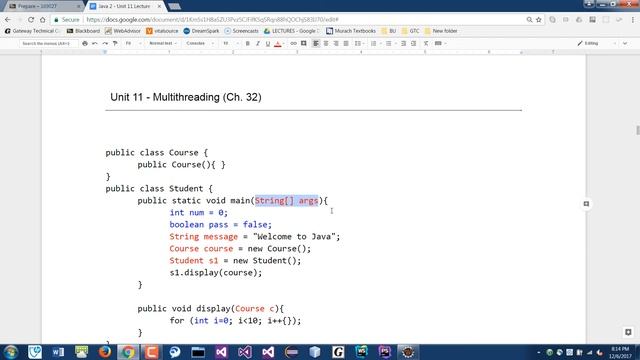Screen dimensions: 640x360
Task: Click the address bar zoom magnifier icon
Action: [x=529, y=20]
